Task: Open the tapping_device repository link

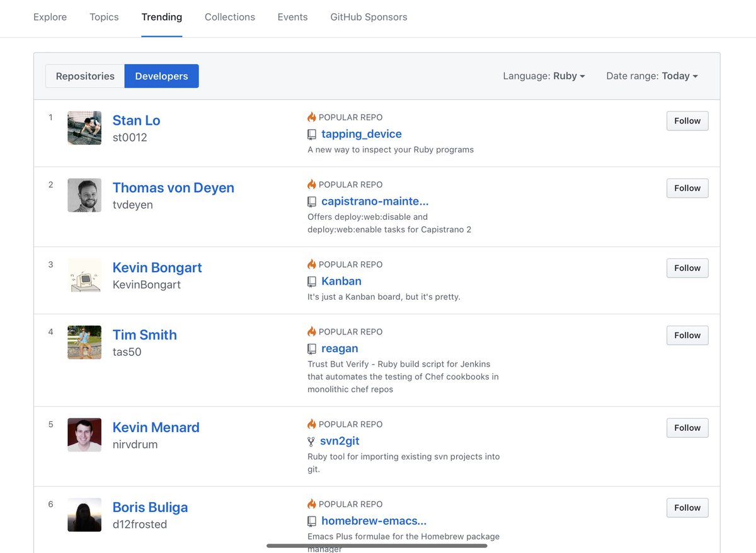Action: click(x=362, y=134)
